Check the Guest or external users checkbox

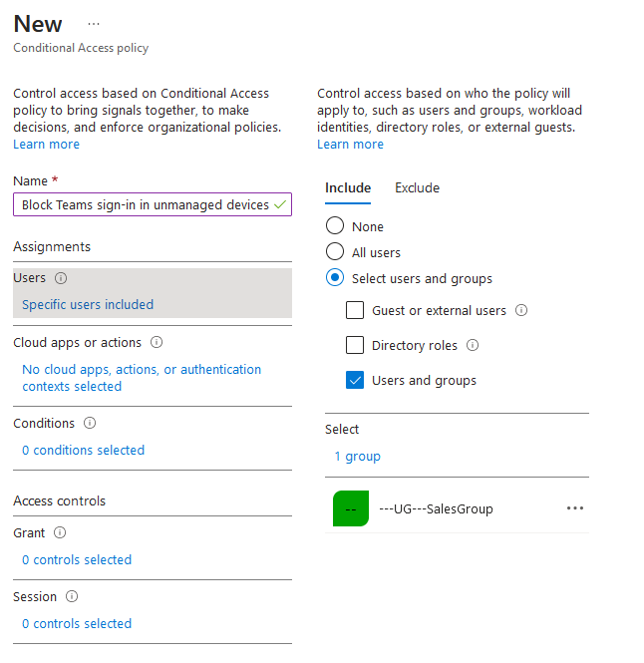tap(355, 310)
